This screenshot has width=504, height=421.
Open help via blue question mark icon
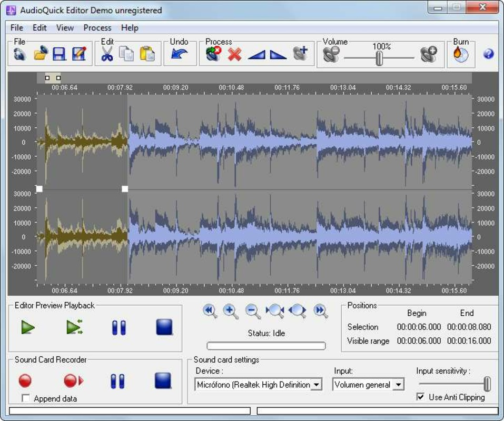pyautogui.click(x=489, y=54)
